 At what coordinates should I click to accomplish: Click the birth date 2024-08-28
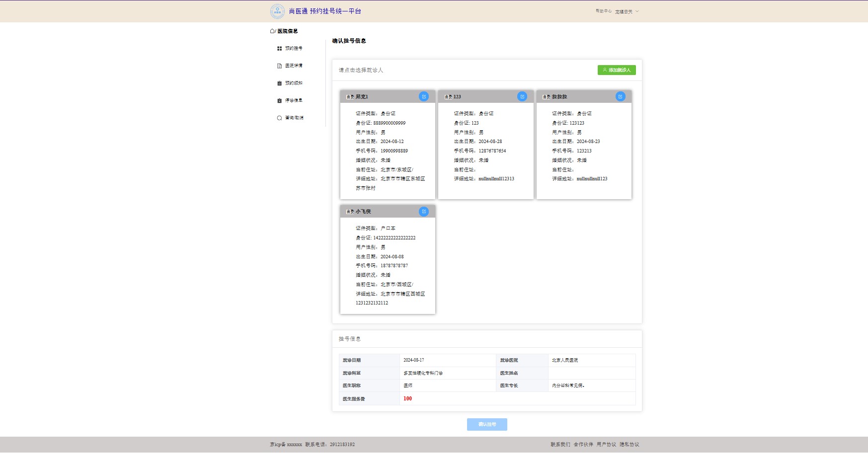coord(490,142)
